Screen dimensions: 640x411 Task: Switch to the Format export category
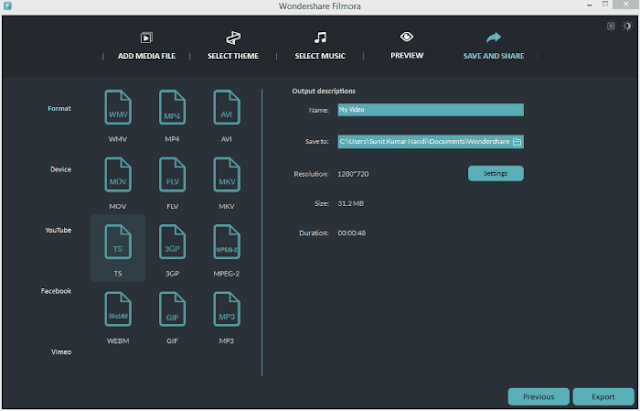(x=59, y=109)
